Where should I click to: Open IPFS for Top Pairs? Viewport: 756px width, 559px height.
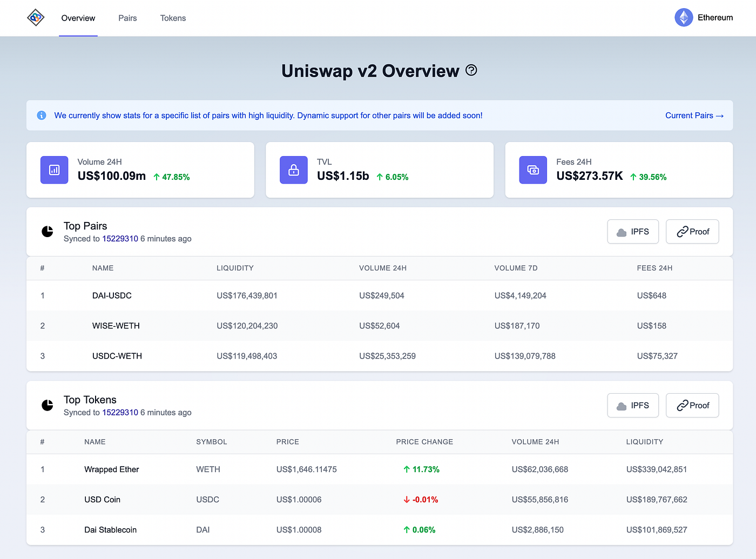click(633, 232)
